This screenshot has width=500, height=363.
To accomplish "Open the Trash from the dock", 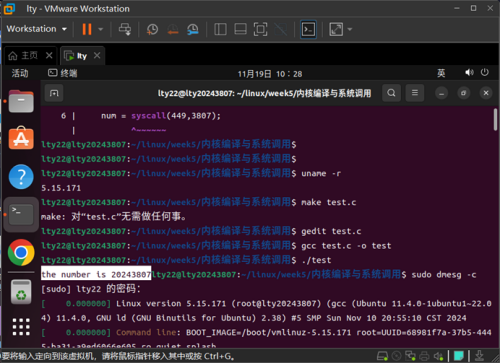I will [21, 292].
